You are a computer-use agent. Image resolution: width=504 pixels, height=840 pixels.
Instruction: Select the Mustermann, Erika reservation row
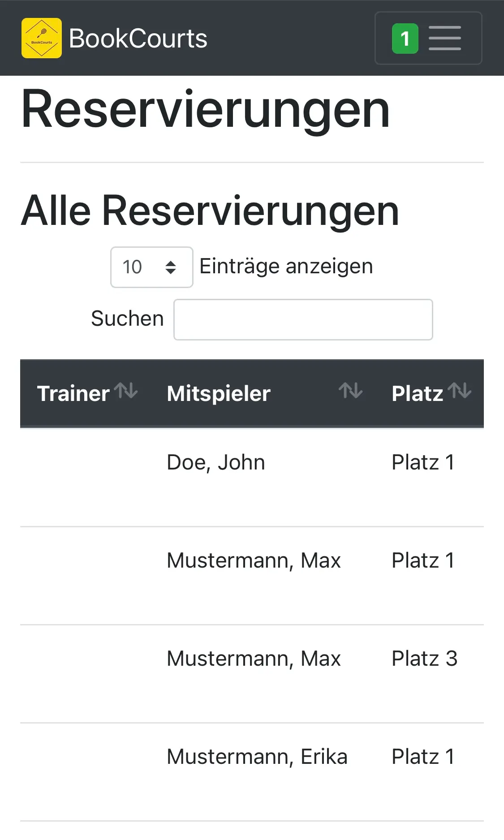257,757
